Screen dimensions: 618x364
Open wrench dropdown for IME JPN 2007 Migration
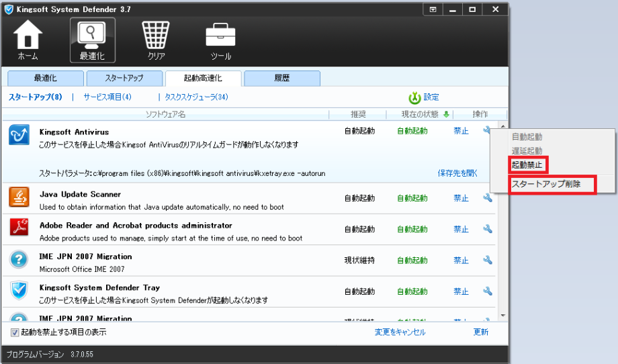pos(488,260)
